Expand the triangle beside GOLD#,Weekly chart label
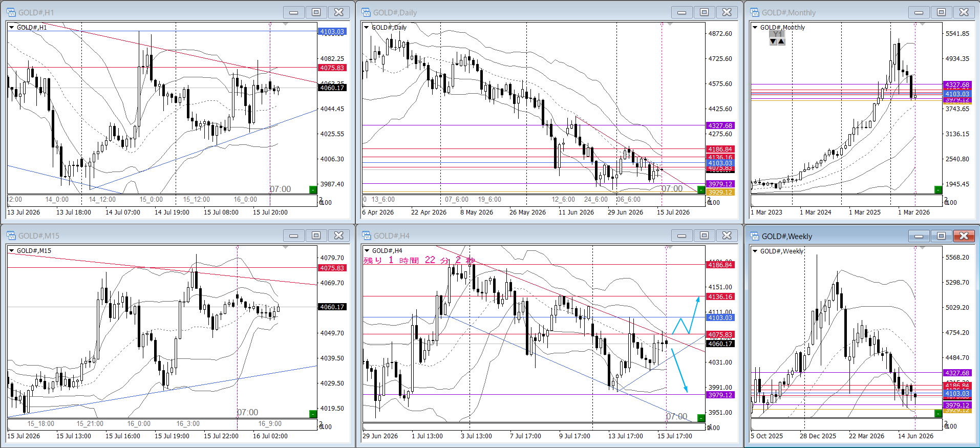The height and width of the screenshot is (448, 980). (755, 251)
